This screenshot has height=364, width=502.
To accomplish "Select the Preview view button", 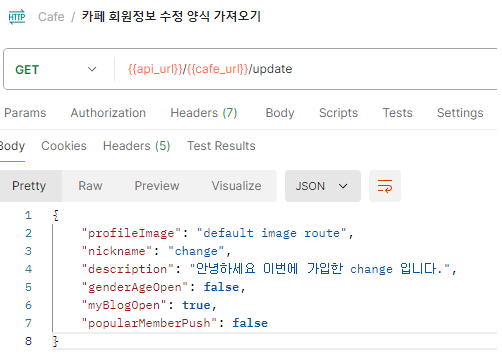I will pyautogui.click(x=157, y=186).
